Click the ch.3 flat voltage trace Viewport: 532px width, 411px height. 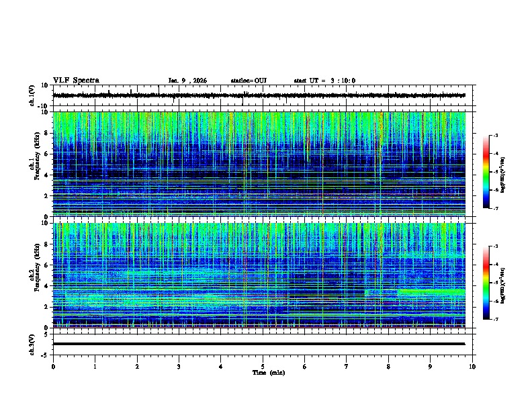[259, 344]
